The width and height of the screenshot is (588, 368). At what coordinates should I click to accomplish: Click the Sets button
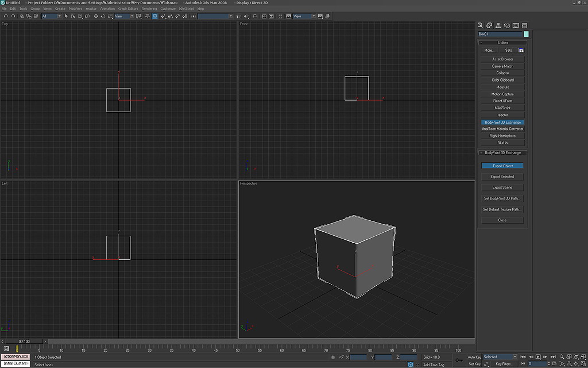tap(508, 51)
